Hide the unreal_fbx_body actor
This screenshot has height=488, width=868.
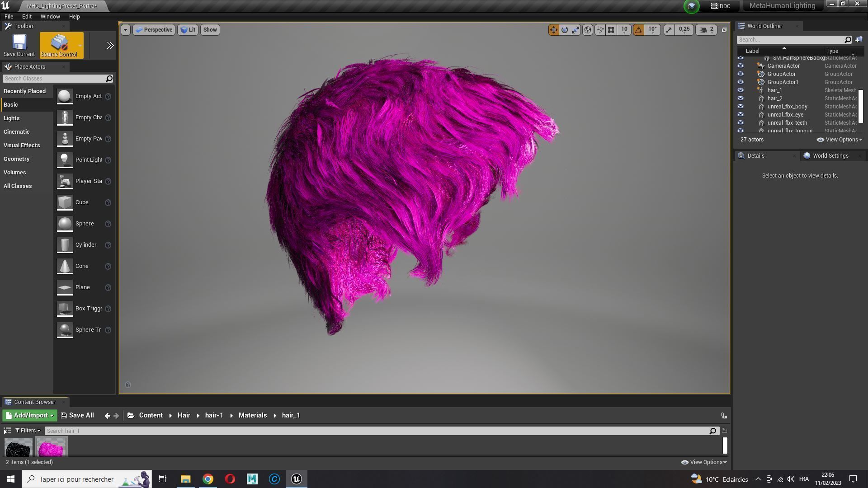tap(741, 106)
